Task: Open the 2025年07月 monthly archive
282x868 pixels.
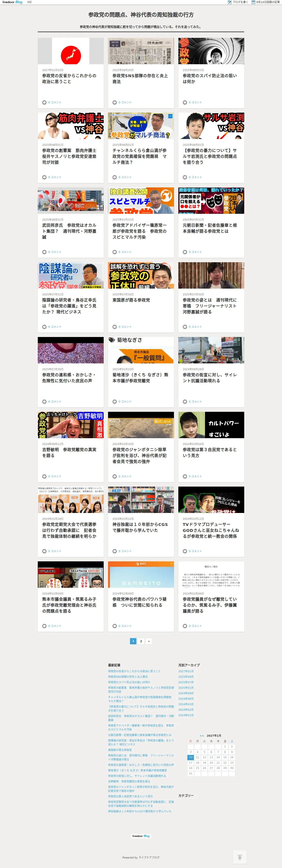Action: tap(186, 682)
